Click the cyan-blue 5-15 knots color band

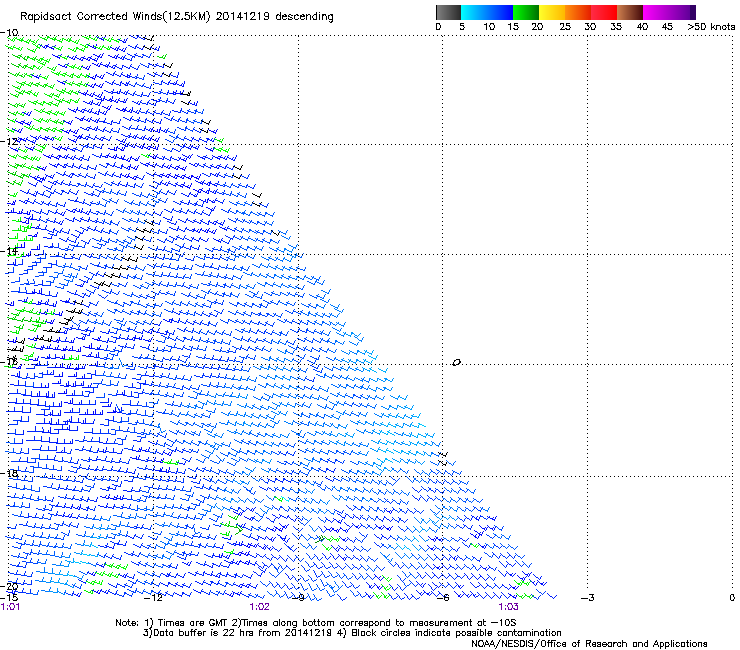[487, 12]
